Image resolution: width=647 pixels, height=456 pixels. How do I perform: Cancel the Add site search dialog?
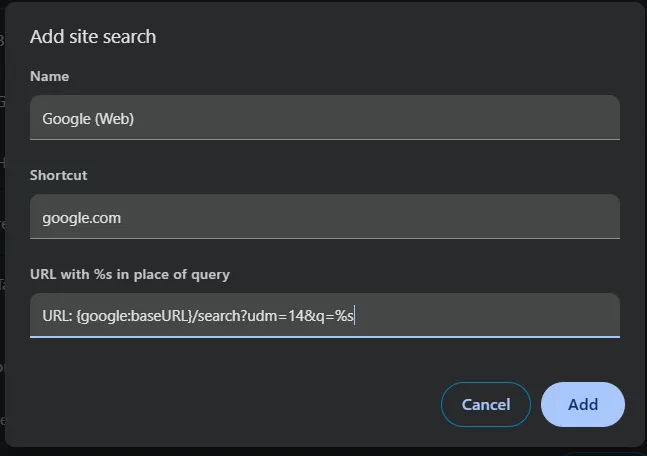click(x=486, y=404)
